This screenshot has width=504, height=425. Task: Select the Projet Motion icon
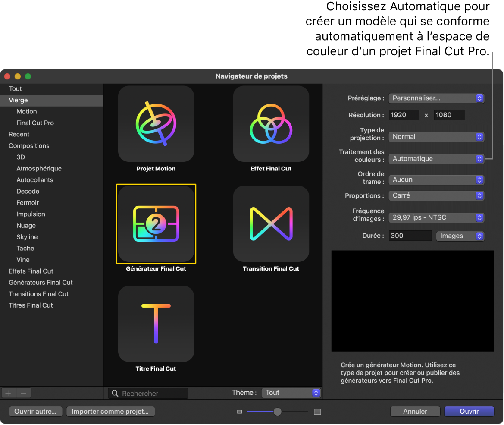click(156, 123)
